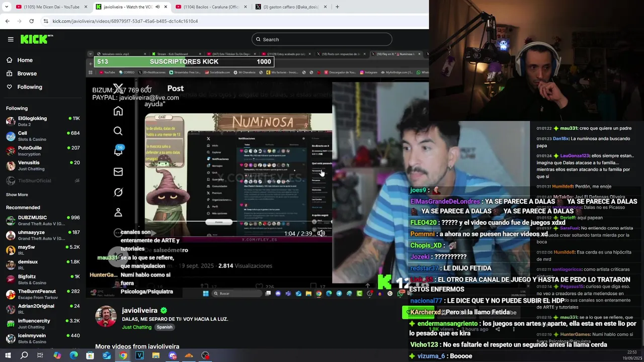Open OBS Studio from the taskbar
Viewport: 644px width, 362px height.
click(x=205, y=355)
